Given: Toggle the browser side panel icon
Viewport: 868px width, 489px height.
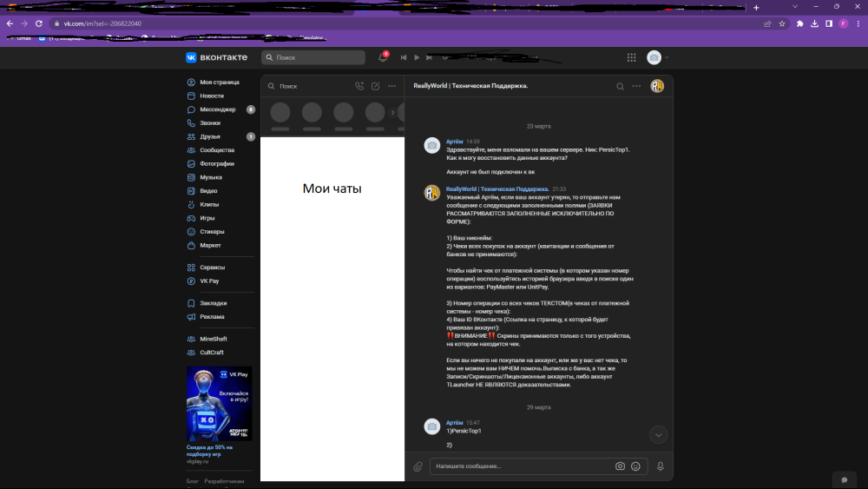Looking at the screenshot, I should pyautogui.click(x=829, y=23).
